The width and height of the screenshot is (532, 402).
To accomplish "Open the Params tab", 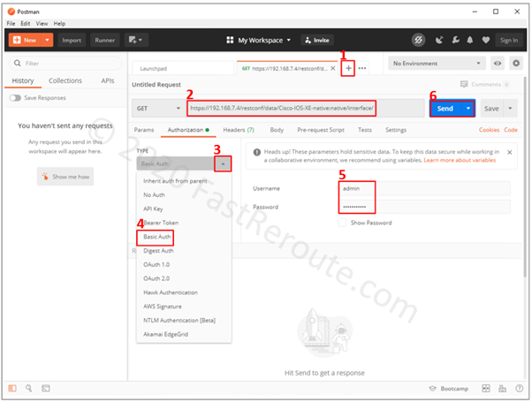I will coord(144,130).
